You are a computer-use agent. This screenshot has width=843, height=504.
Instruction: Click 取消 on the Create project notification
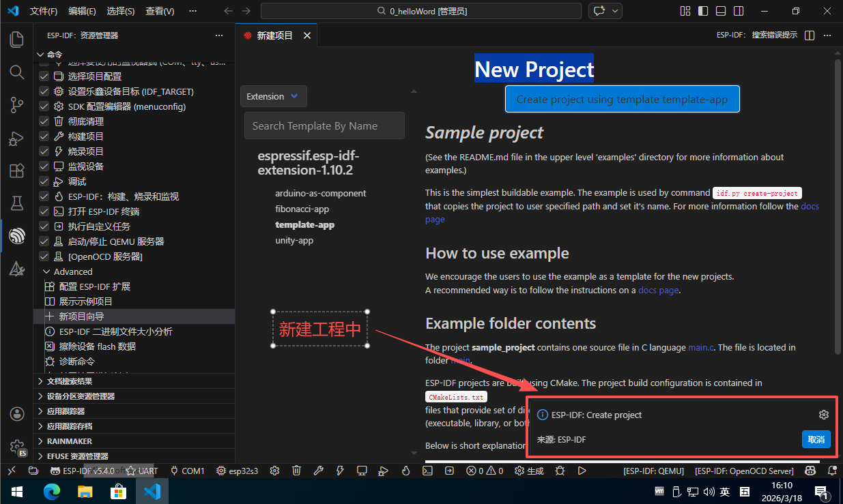816,439
